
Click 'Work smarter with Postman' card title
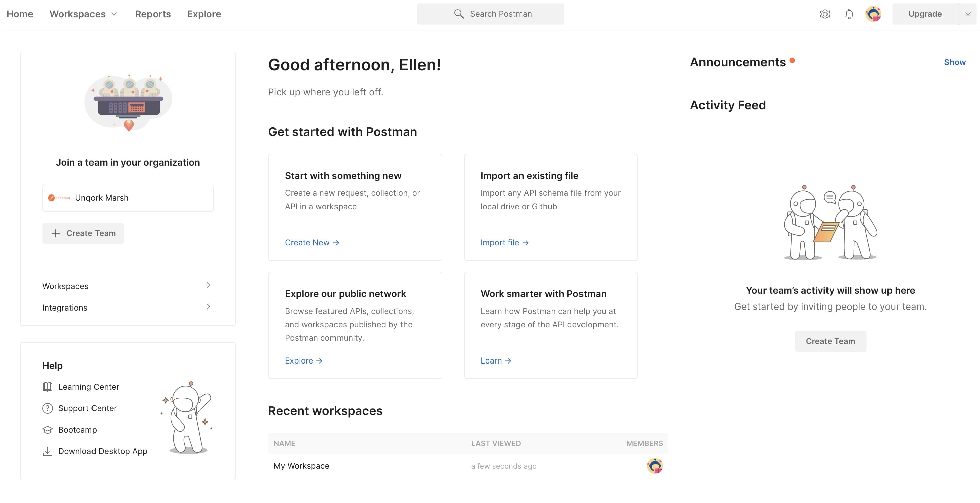[543, 293]
